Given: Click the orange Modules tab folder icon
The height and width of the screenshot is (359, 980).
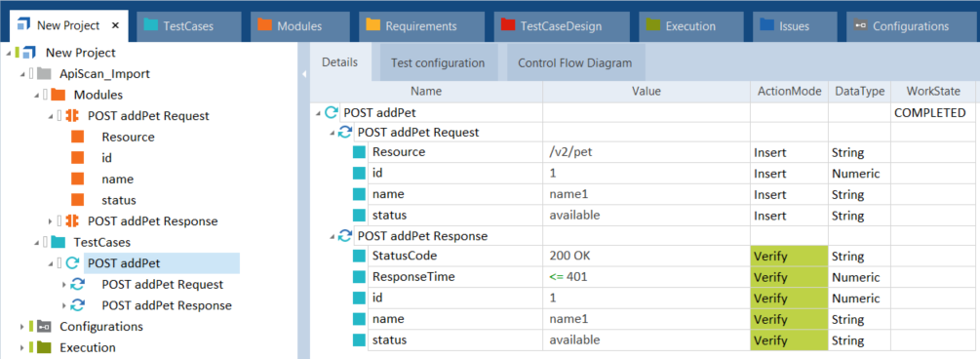Looking at the screenshot, I should tap(265, 25).
